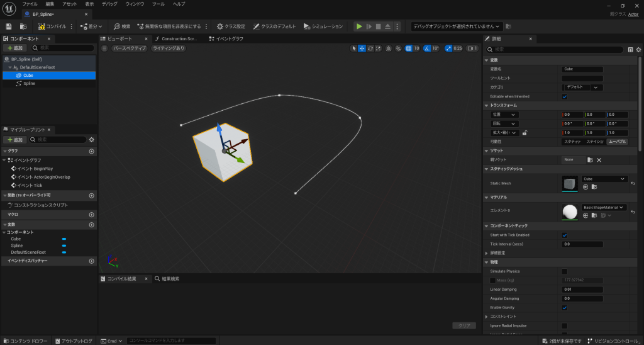This screenshot has height=345, width=644.
Task: Click the camera speed icon in viewport
Action: coord(469,48)
